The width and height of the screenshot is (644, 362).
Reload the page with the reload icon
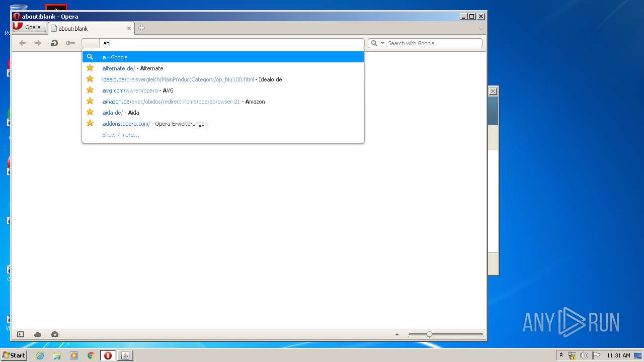click(x=54, y=43)
